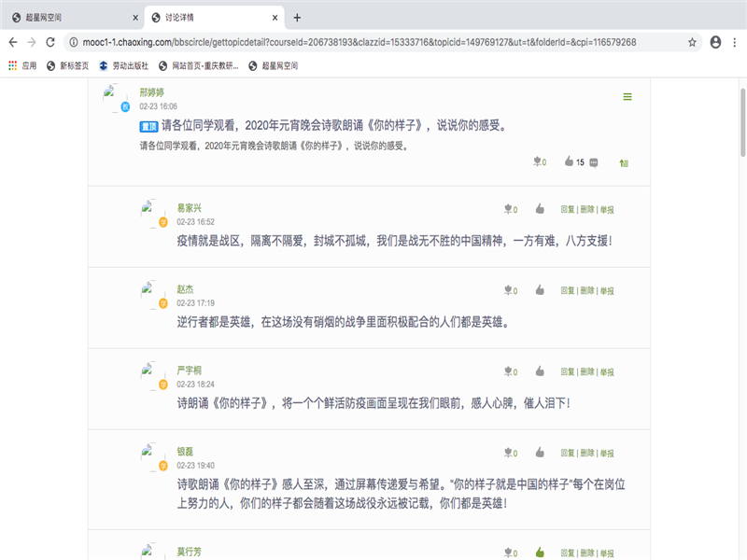
Task: Switch to the 超星网空间 browser tab
Action: [x=70, y=18]
